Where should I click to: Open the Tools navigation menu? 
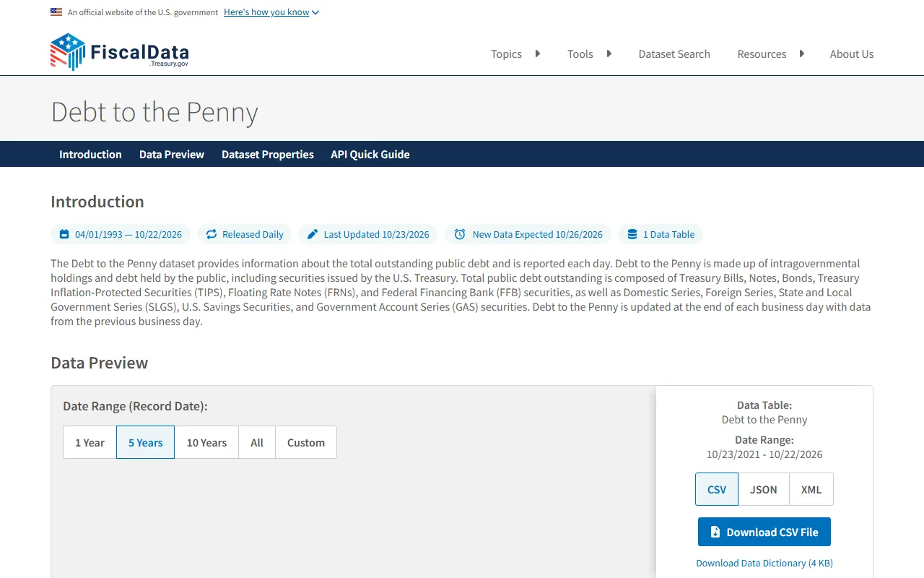click(x=580, y=53)
